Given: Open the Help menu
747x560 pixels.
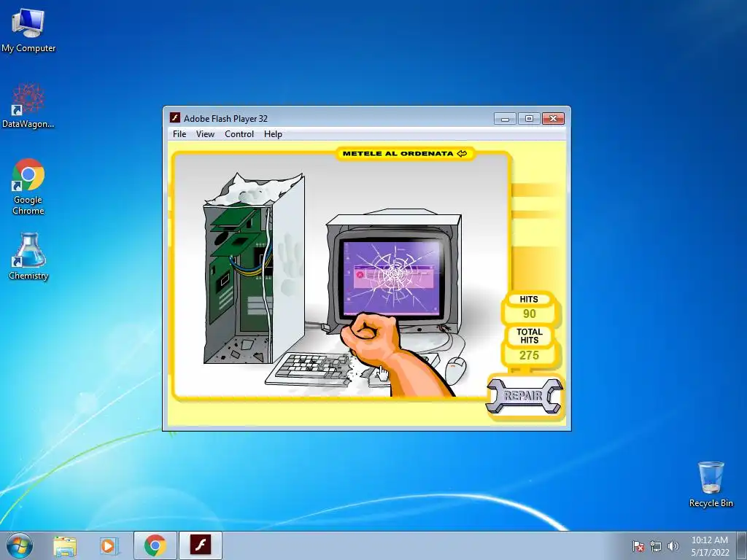Looking at the screenshot, I should tap(273, 134).
